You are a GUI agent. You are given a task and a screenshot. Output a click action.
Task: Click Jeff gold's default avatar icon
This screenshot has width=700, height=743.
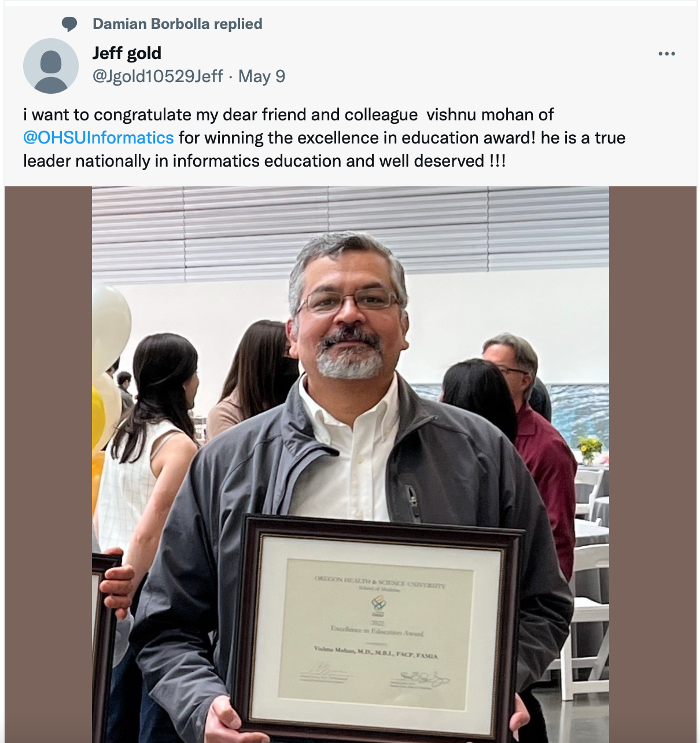(51, 66)
